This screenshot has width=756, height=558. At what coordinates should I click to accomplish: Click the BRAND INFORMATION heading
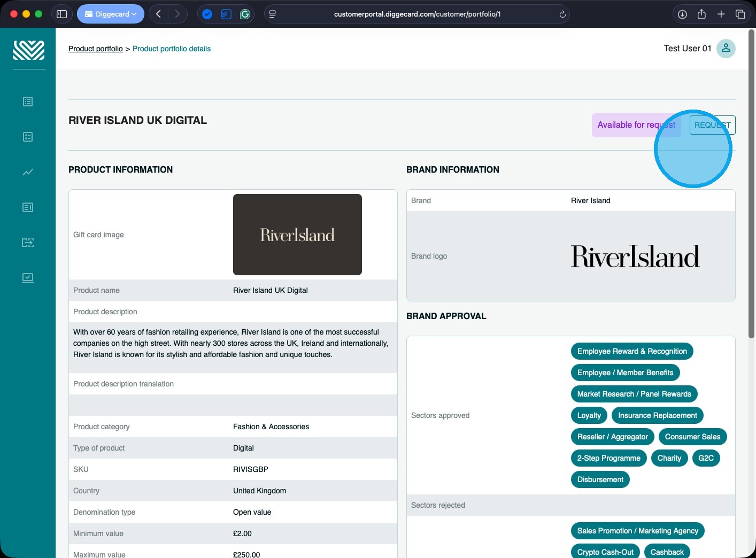[453, 169]
